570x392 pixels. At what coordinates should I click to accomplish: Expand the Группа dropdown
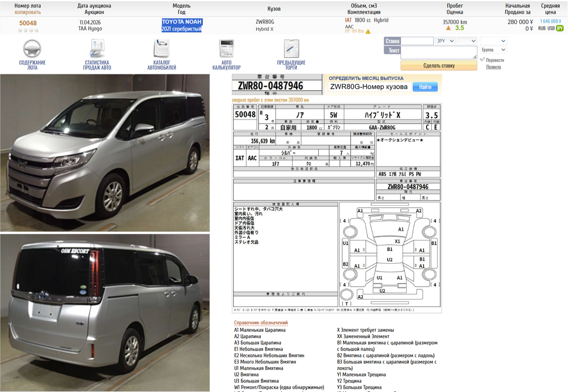tap(493, 50)
